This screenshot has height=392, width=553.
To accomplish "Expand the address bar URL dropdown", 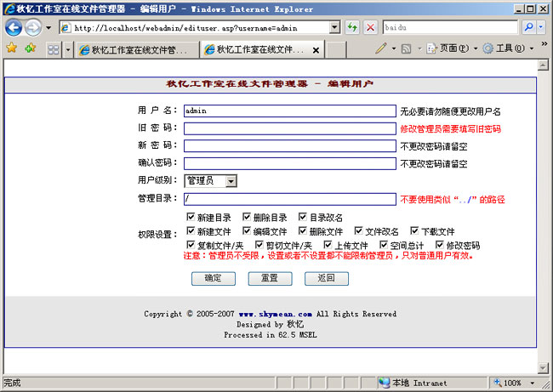I will coord(334,27).
